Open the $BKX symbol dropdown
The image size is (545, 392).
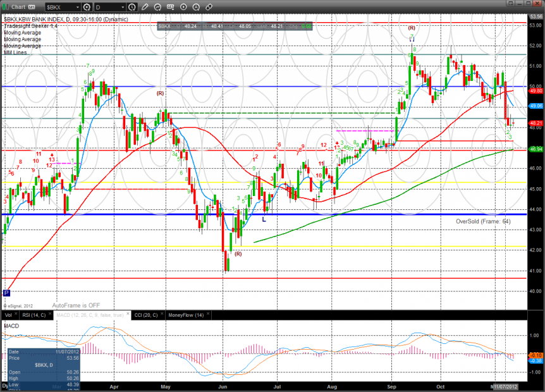pyautogui.click(x=78, y=8)
